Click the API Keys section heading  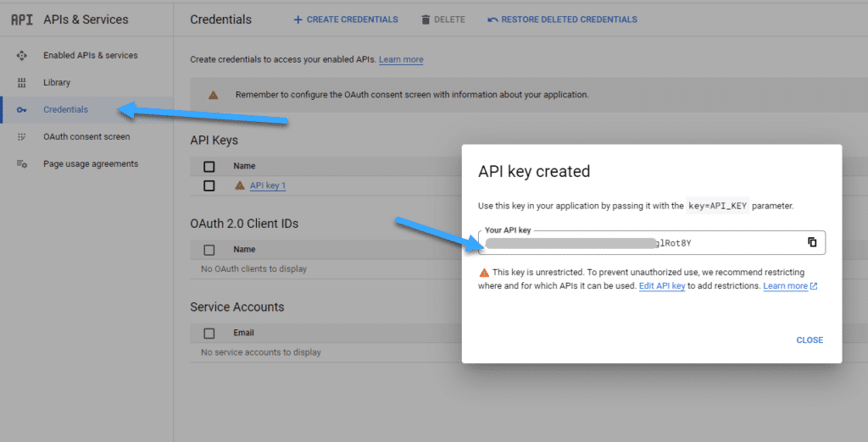pyautogui.click(x=214, y=141)
